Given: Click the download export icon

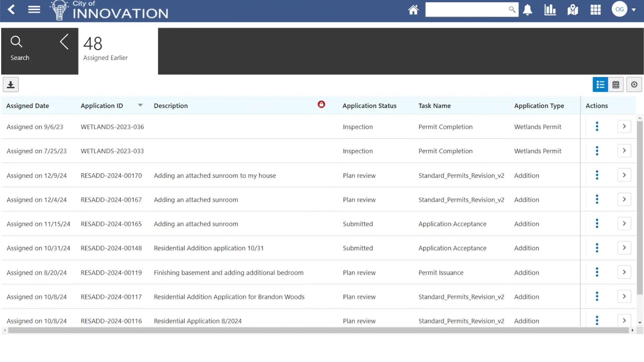Looking at the screenshot, I should point(11,84).
